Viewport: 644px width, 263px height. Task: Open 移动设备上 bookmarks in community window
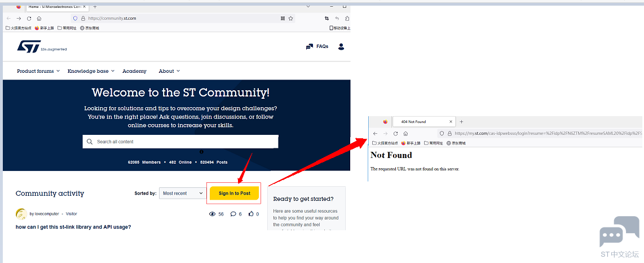tap(339, 28)
